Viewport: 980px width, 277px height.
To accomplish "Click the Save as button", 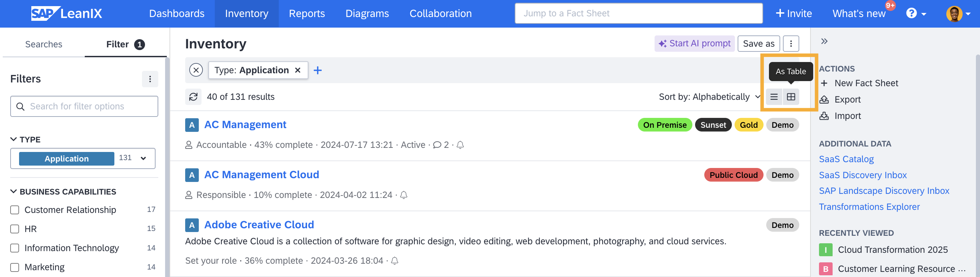I will tap(759, 43).
